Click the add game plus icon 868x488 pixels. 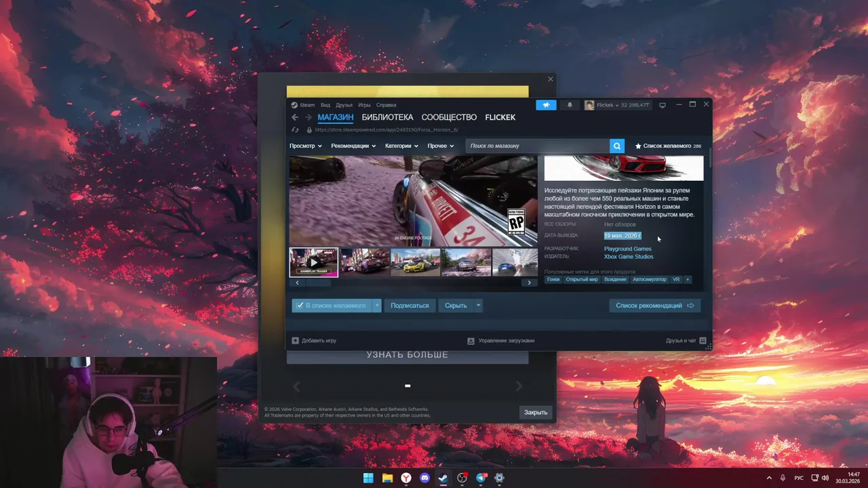click(x=295, y=340)
